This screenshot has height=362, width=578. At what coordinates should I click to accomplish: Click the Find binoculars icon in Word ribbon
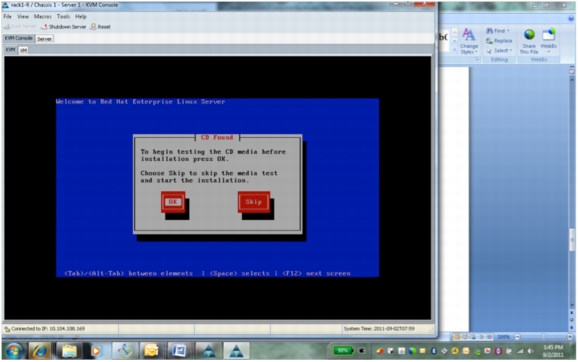[490, 31]
